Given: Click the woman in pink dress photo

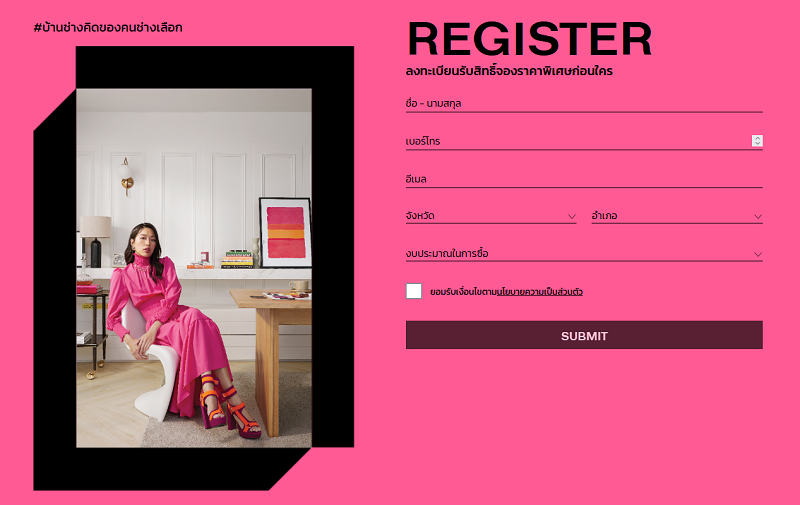Looking at the screenshot, I should tap(194, 268).
